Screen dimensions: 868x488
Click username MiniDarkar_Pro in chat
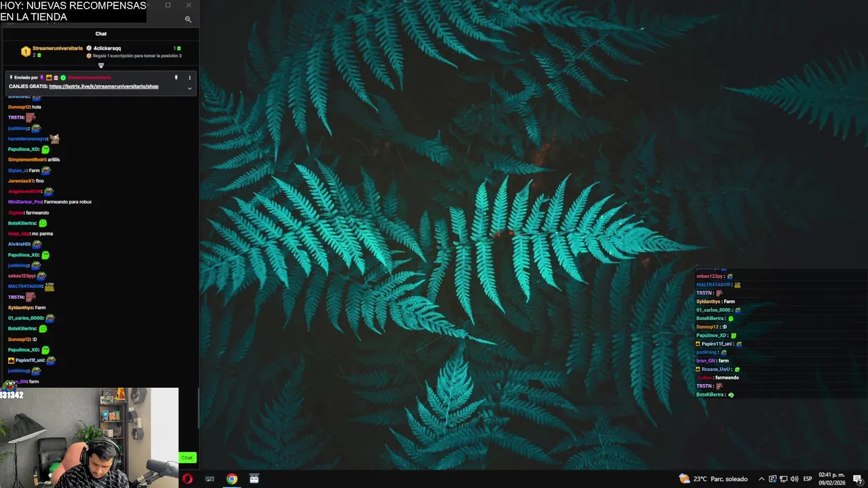(24, 202)
